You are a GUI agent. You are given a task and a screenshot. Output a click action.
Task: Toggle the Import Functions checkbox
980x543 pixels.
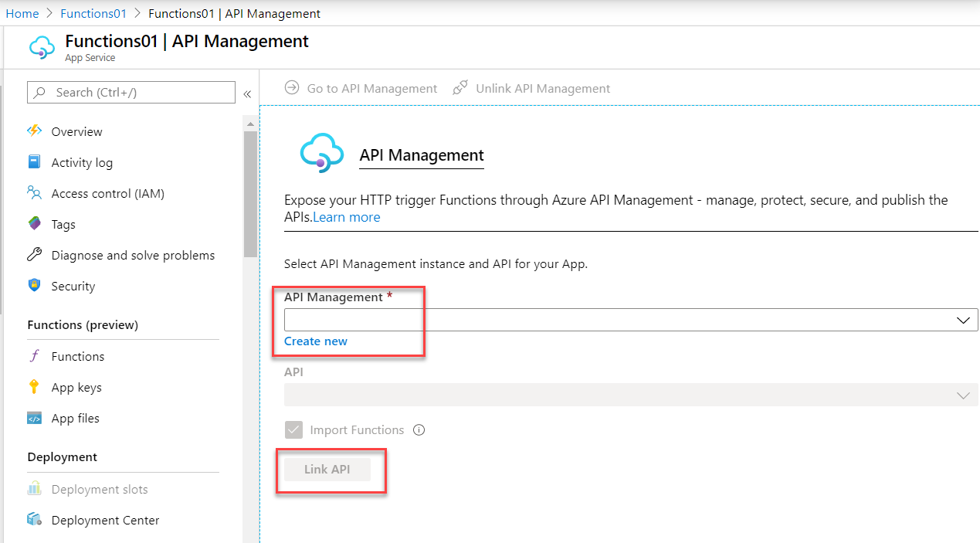[x=293, y=430]
